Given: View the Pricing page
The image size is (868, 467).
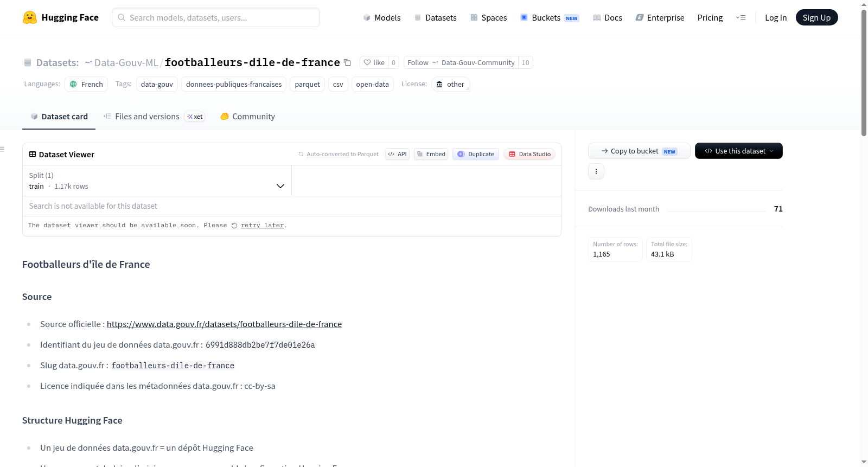Looking at the screenshot, I should click(x=710, y=18).
